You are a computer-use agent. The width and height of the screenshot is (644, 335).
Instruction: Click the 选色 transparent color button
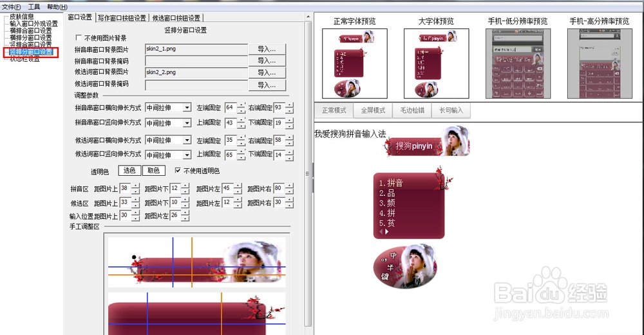coord(129,171)
